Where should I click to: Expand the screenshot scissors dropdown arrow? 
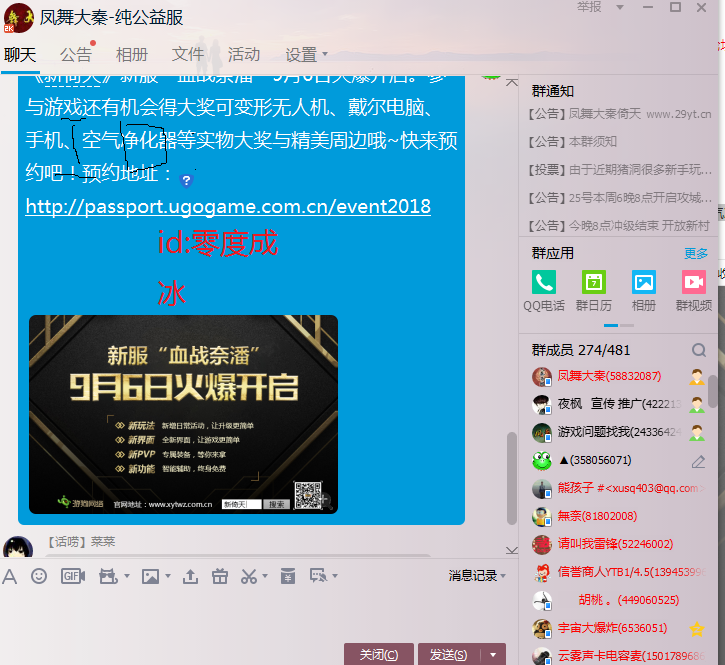[x=265, y=576]
